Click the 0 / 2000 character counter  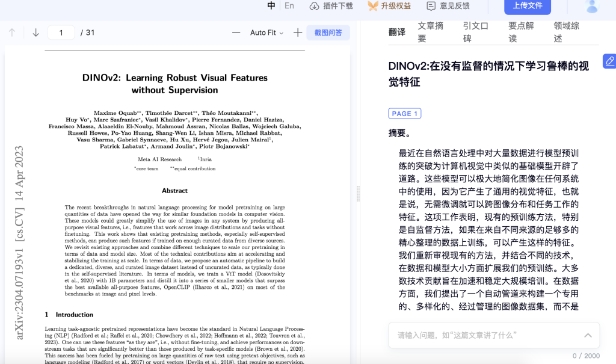[x=586, y=356]
